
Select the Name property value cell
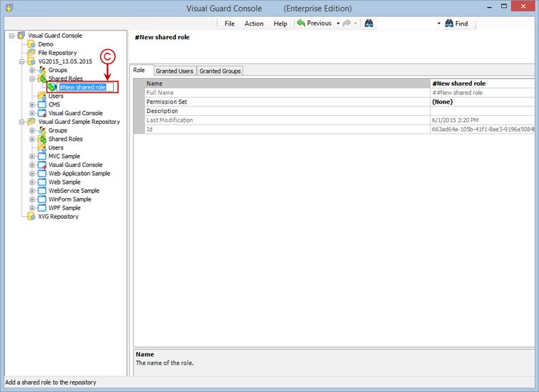[x=482, y=84]
